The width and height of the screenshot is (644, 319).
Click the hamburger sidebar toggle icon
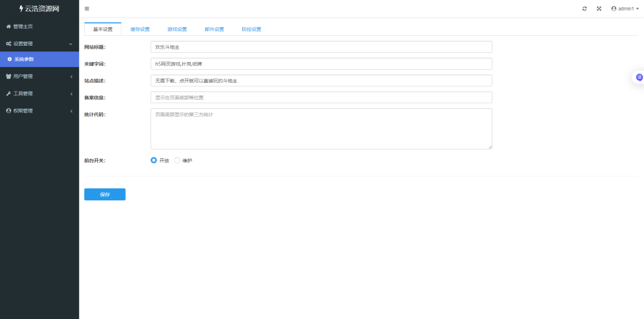[87, 9]
